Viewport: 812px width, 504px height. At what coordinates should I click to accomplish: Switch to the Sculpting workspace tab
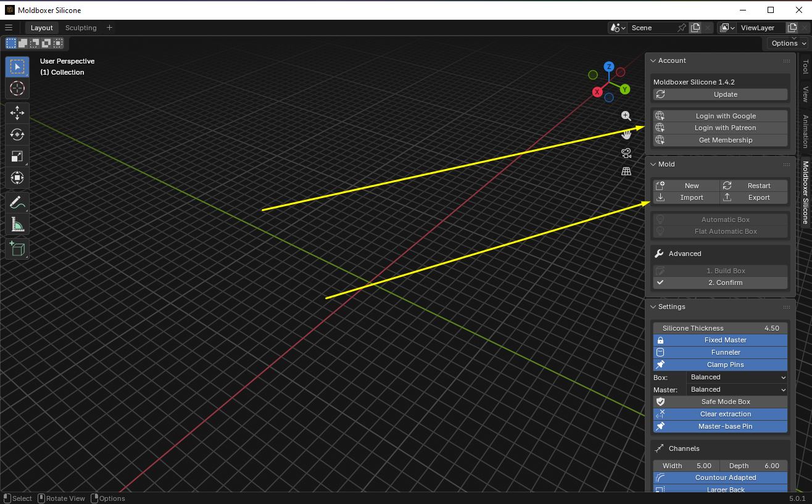tap(81, 28)
